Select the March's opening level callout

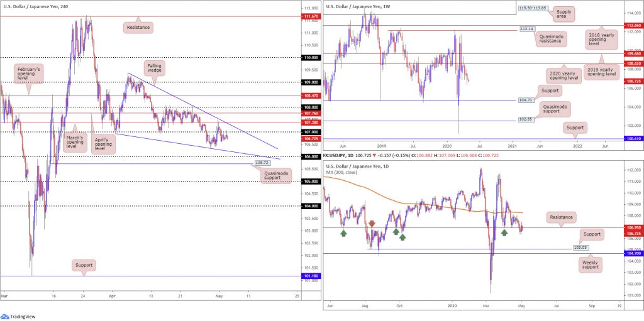75,141
